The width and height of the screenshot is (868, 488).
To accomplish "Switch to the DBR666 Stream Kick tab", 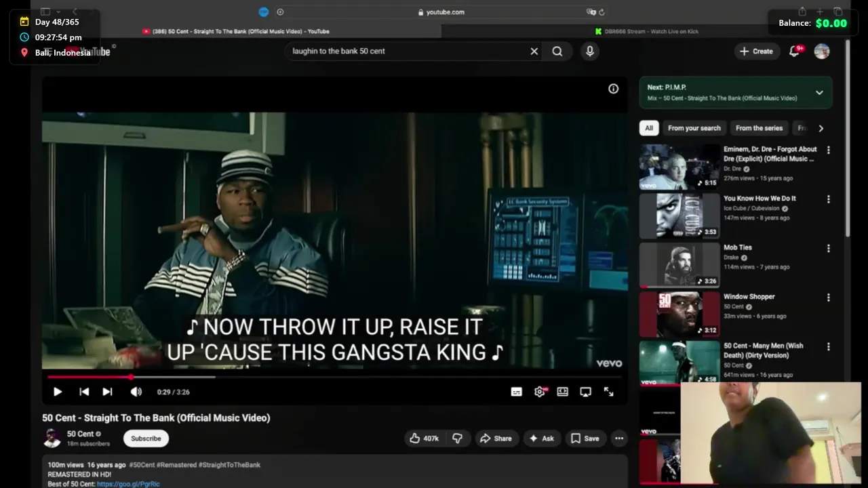I will (x=646, y=31).
